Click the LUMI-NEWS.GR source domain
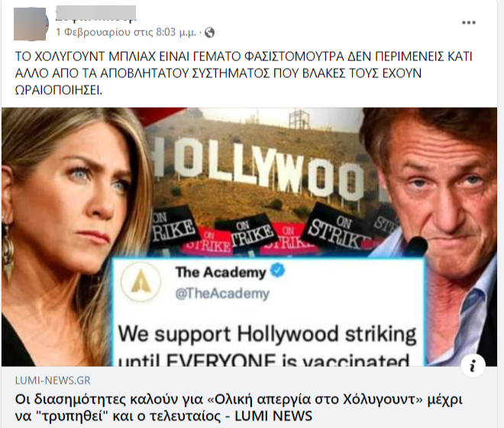This screenshot has height=428, width=504. [x=53, y=381]
